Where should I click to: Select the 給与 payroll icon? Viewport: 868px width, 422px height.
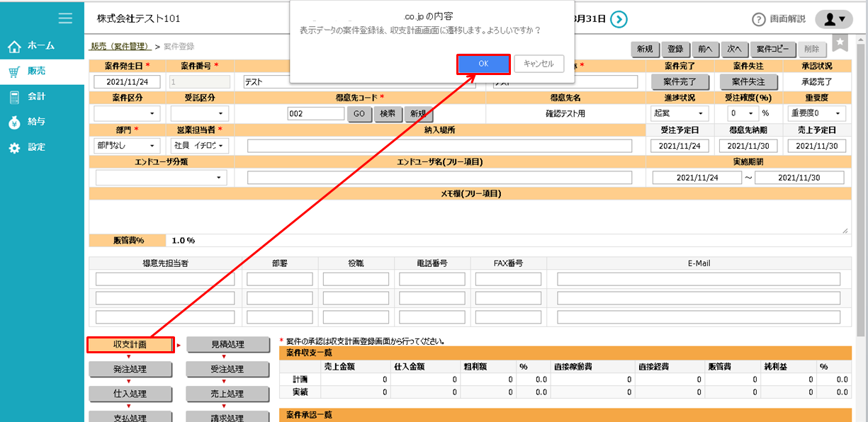point(16,122)
